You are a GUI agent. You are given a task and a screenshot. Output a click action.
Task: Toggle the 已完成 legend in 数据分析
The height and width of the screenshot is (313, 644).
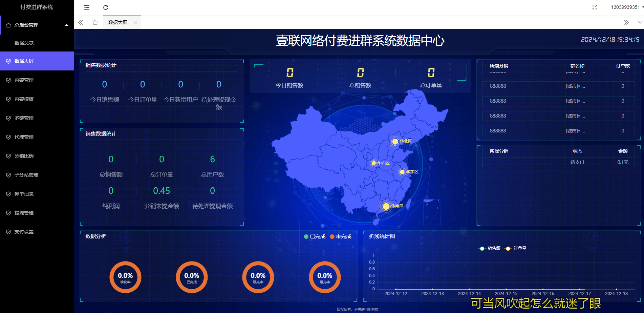tap(315, 236)
